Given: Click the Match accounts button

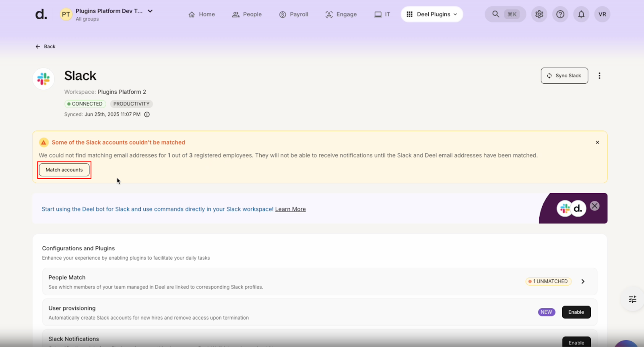Looking at the screenshot, I should (x=64, y=170).
